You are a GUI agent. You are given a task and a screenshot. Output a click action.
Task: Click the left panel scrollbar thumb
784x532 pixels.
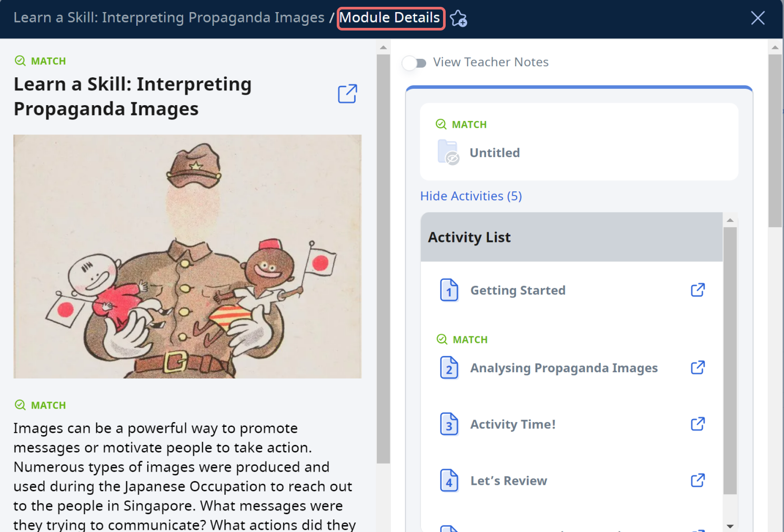click(x=383, y=259)
